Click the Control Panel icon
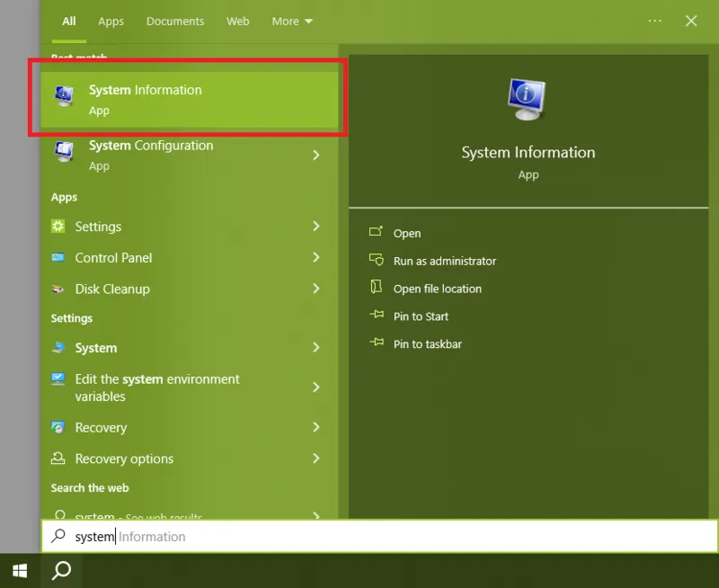The image size is (719, 588). point(58,257)
